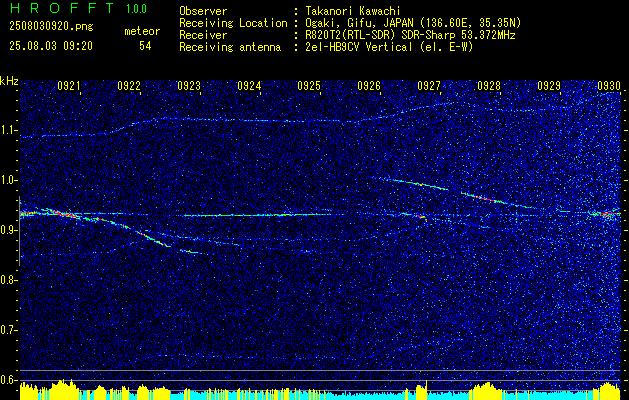Click the 0.7 kHz axis label
The width and height of the screenshot is (629, 400).
click(x=7, y=330)
